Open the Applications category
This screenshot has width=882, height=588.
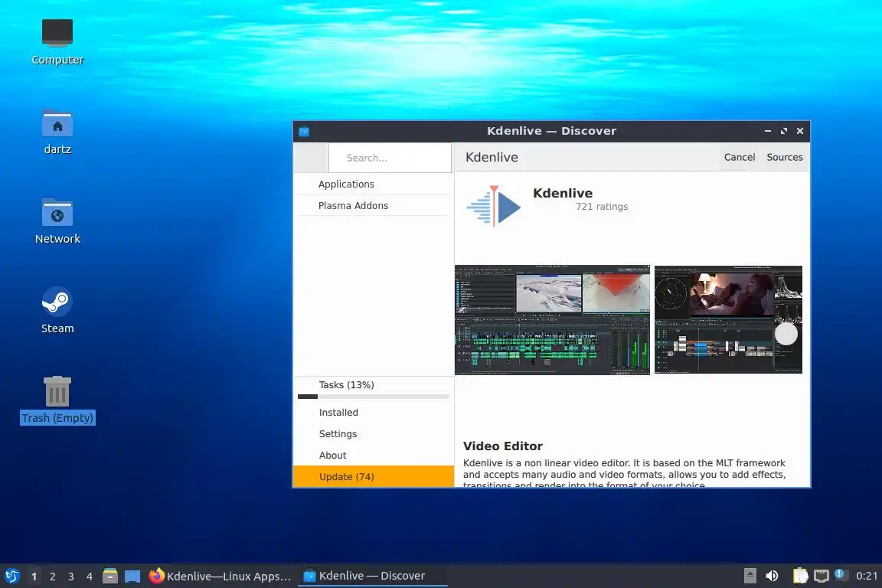coord(374,184)
